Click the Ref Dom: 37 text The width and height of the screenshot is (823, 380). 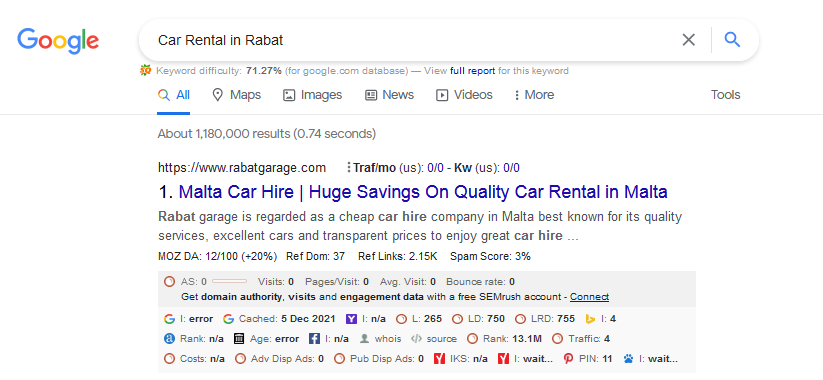click(315, 257)
